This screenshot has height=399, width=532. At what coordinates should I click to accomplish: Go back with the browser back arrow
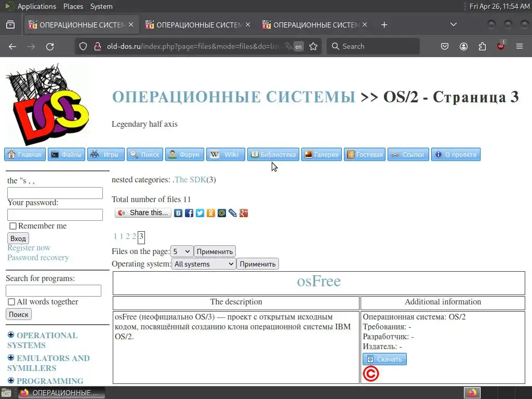pos(12,46)
